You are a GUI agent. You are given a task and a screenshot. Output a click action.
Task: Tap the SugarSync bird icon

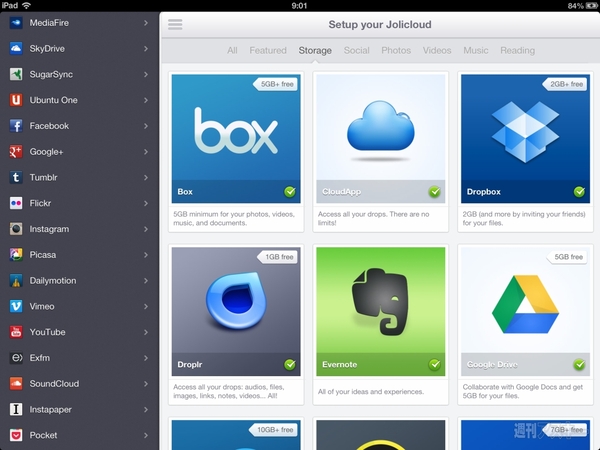(x=16, y=74)
